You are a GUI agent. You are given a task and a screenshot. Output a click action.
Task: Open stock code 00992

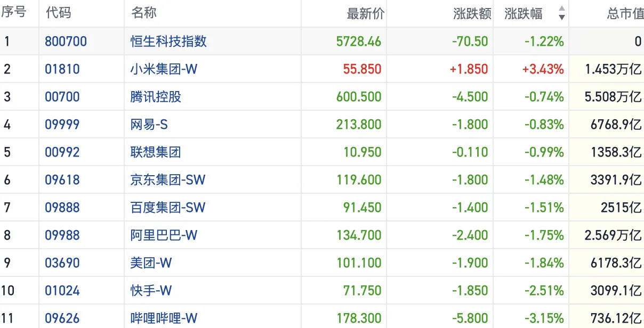click(62, 152)
